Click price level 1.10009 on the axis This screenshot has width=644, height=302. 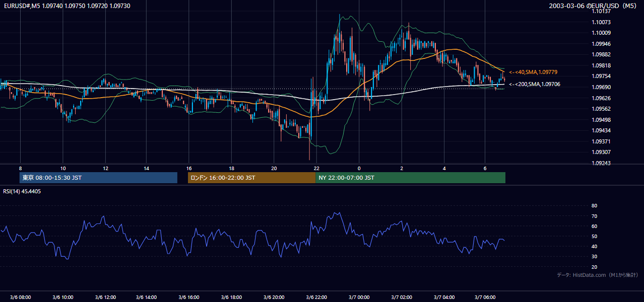pyautogui.click(x=602, y=33)
